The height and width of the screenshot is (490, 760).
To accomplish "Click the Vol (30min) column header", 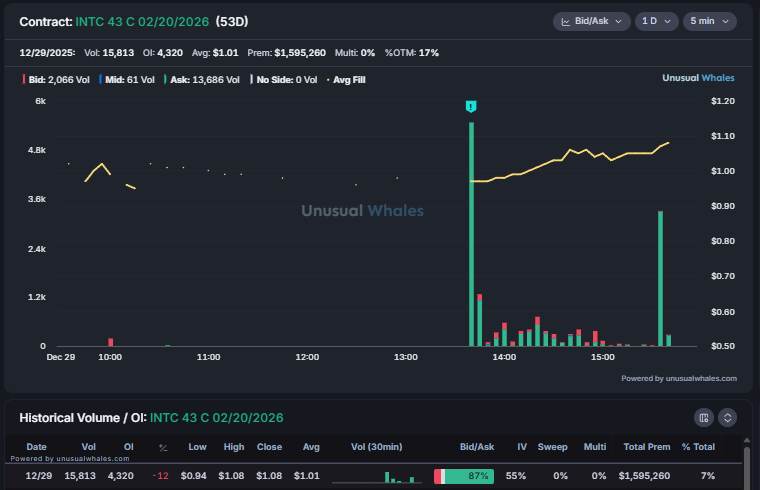I will (x=377, y=447).
